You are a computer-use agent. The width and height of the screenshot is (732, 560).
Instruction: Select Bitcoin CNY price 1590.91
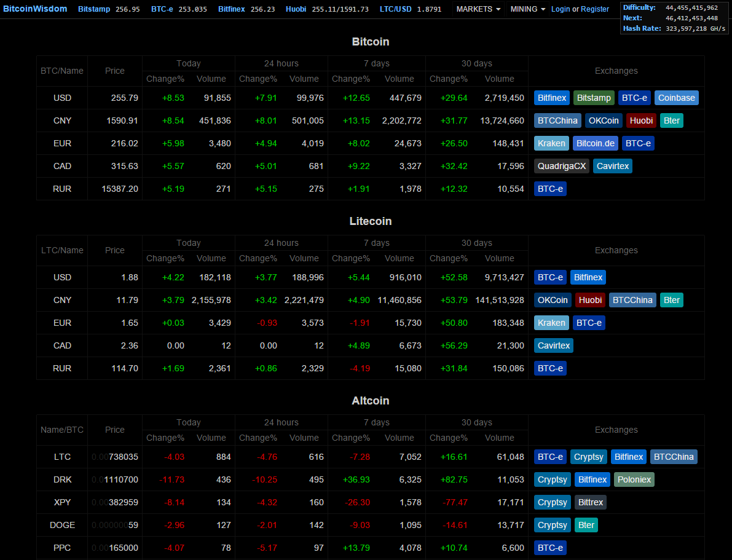click(122, 120)
